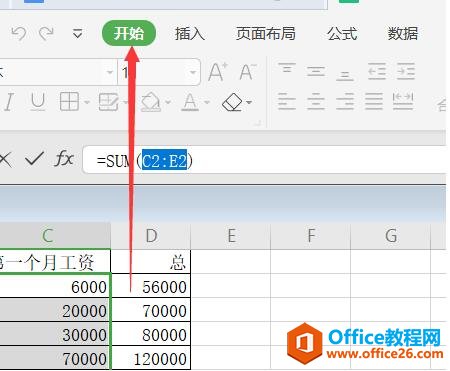
Task: Apply font color A icon
Action: [x=190, y=102]
